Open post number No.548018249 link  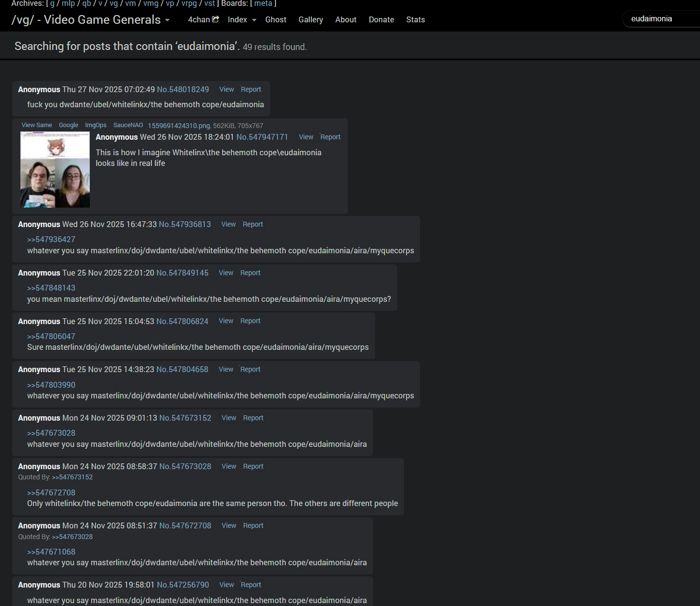(x=183, y=90)
